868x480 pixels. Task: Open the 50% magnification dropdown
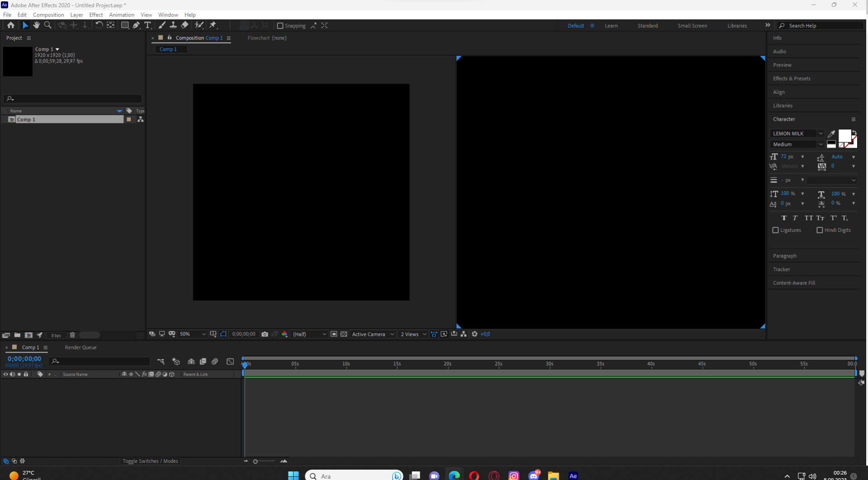tap(193, 334)
